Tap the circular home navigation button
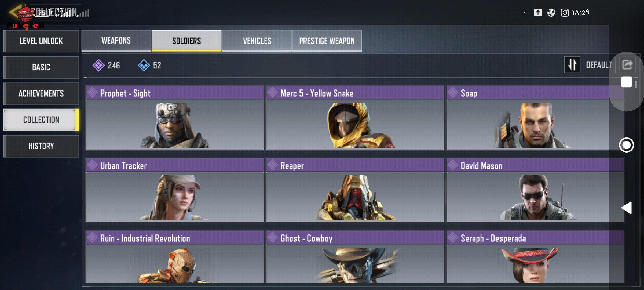This screenshot has height=290, width=644. [626, 145]
